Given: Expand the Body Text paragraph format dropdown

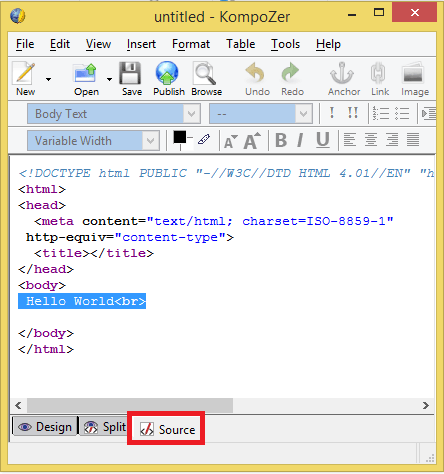Looking at the screenshot, I should tap(192, 114).
